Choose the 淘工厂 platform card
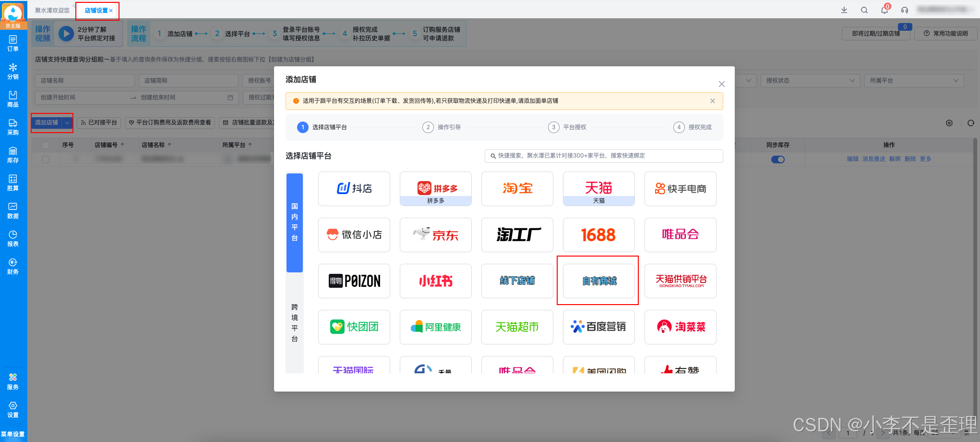The height and width of the screenshot is (442, 980). pos(517,235)
